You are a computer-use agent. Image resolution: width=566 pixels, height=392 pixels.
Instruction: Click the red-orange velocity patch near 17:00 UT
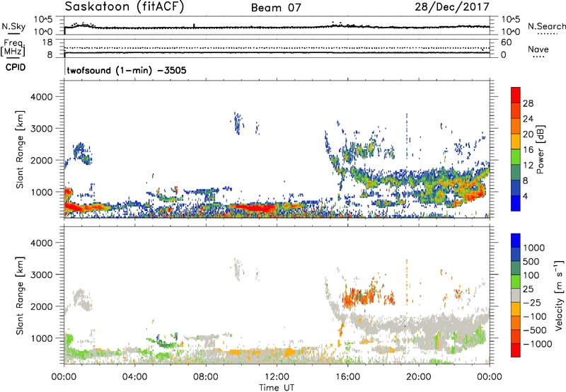[361, 297]
